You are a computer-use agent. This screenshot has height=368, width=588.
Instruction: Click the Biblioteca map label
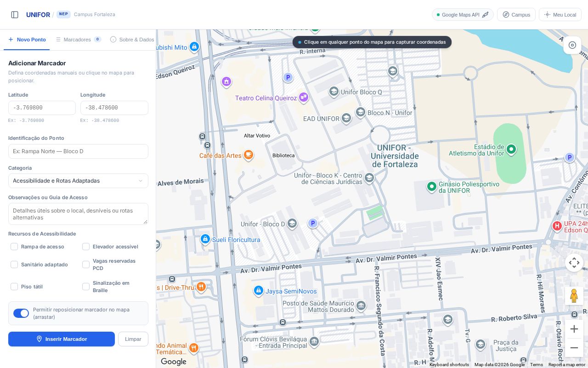tap(283, 155)
